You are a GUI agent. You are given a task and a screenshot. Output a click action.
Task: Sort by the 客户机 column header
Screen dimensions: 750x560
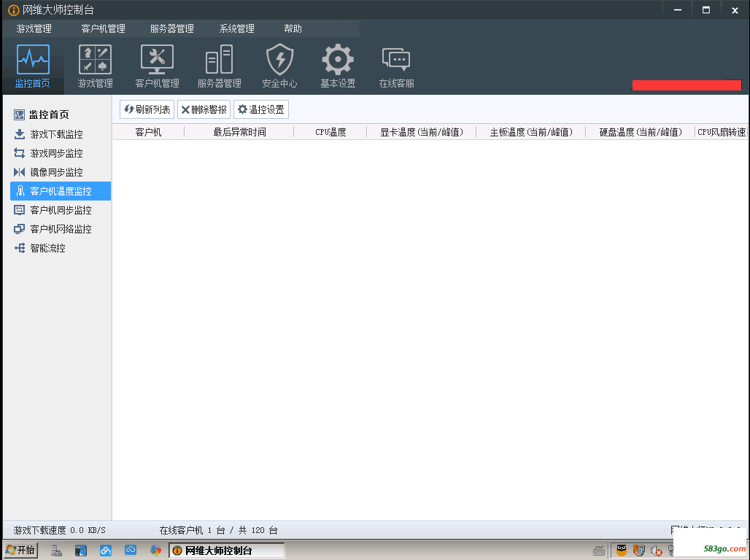pyautogui.click(x=148, y=132)
